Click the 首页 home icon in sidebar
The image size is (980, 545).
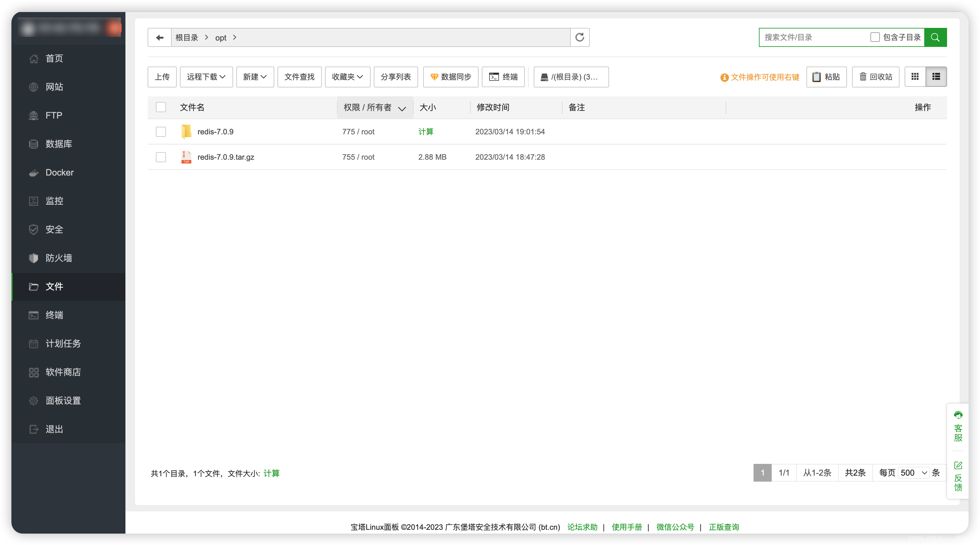34,58
